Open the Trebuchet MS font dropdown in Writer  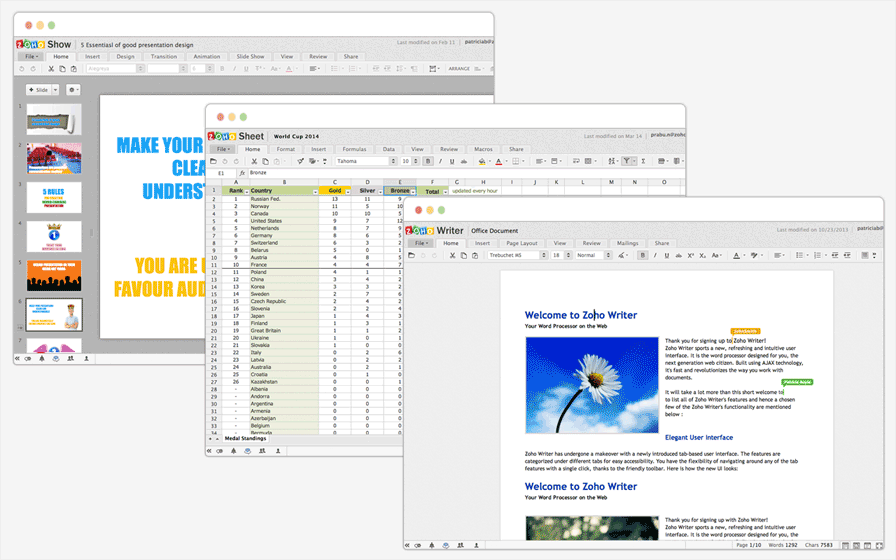515,255
